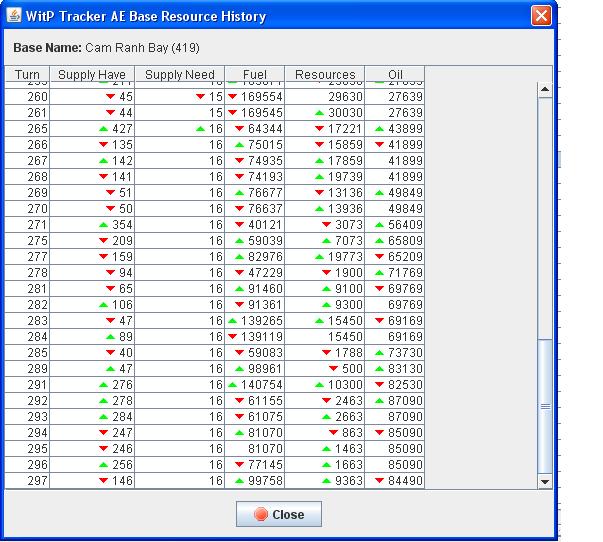Image resolution: width=603 pixels, height=542 pixels.
Task: Click red down arrow beside Resources 863
Action: (x=333, y=433)
